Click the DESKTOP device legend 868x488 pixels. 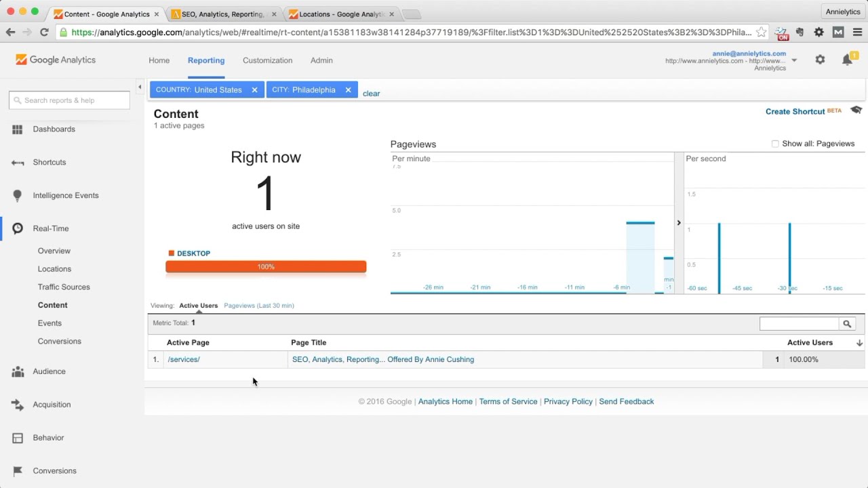tap(190, 253)
